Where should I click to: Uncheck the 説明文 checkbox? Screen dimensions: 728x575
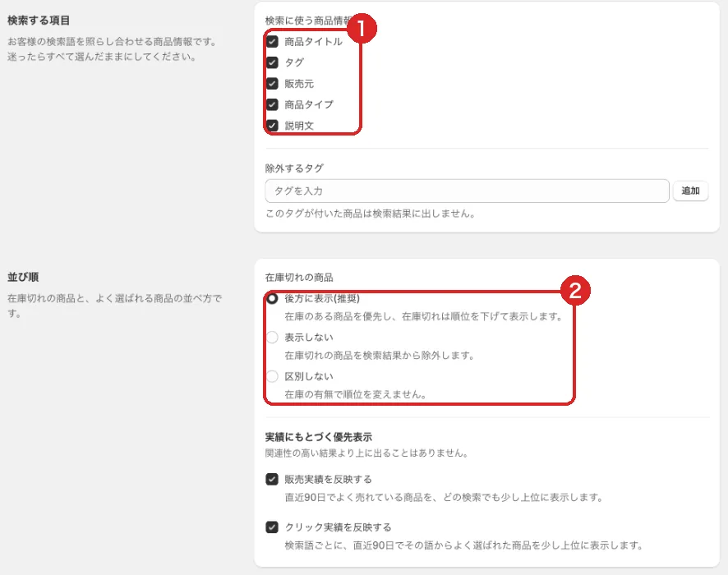tap(272, 126)
